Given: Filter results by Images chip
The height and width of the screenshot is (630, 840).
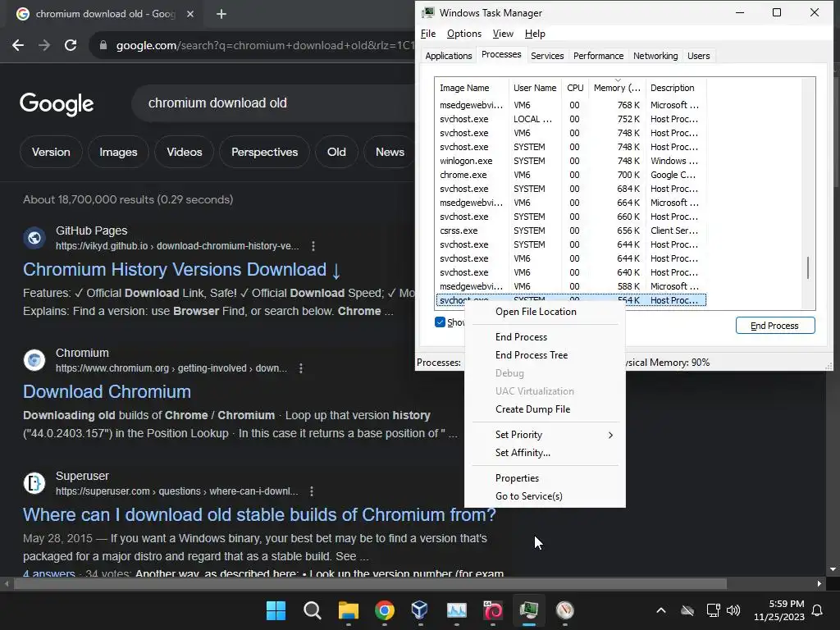Looking at the screenshot, I should coord(118,152).
